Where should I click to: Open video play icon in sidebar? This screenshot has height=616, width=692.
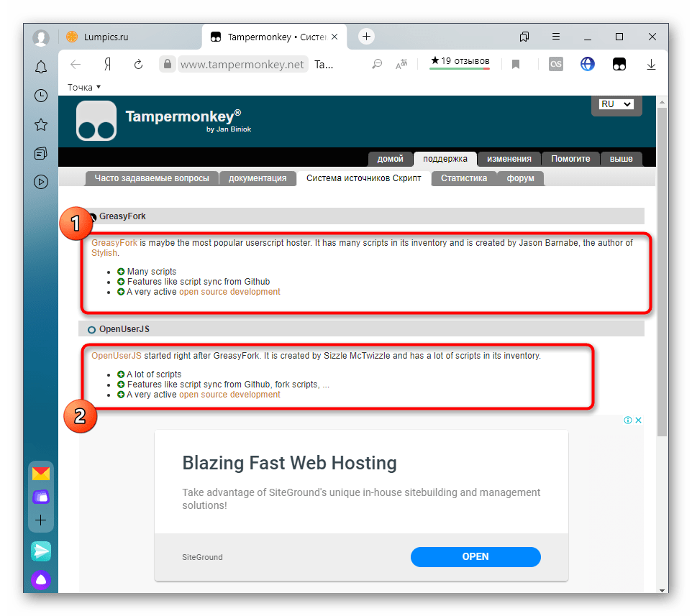tap(41, 182)
